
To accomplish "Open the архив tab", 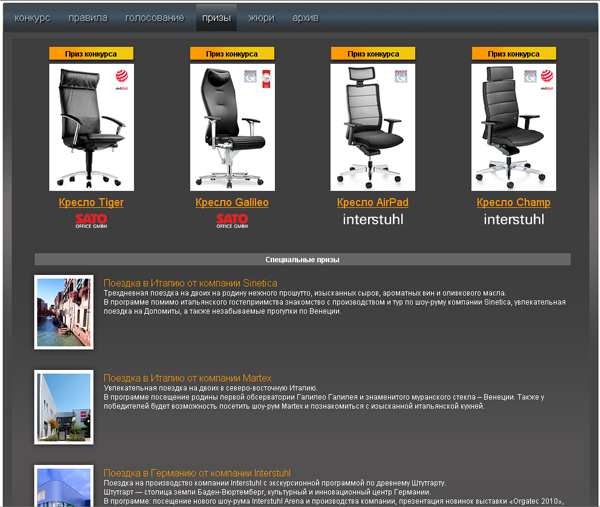I will coord(306,18).
